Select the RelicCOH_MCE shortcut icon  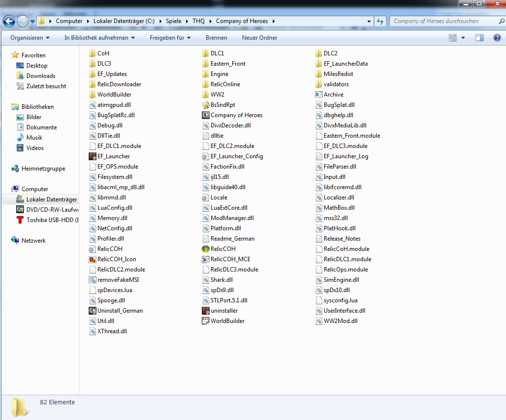[x=206, y=259]
